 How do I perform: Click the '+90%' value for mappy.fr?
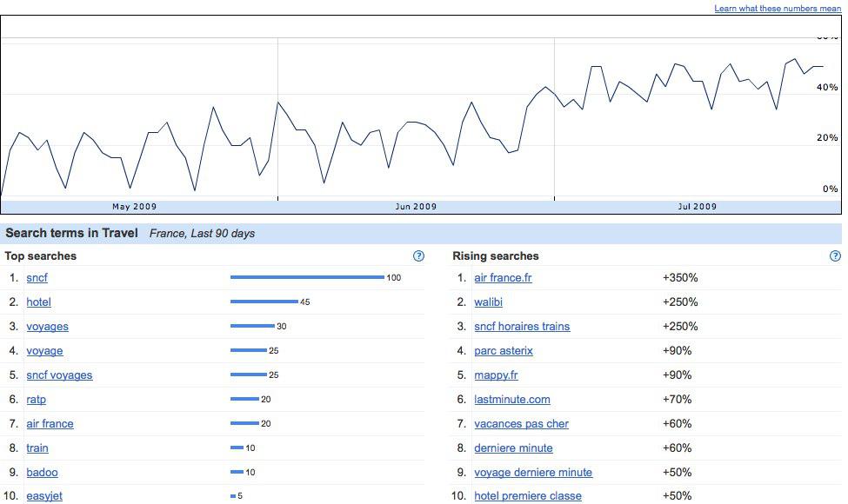677,375
